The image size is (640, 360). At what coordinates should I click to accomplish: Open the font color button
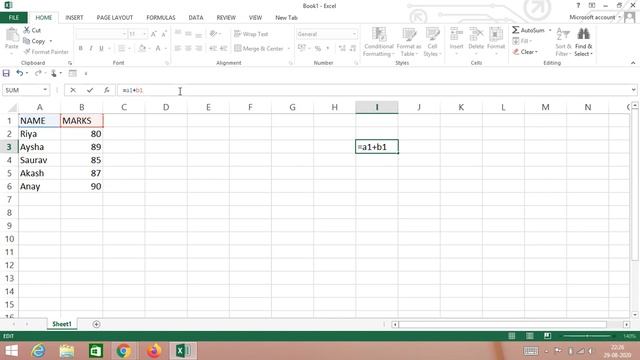point(158,49)
